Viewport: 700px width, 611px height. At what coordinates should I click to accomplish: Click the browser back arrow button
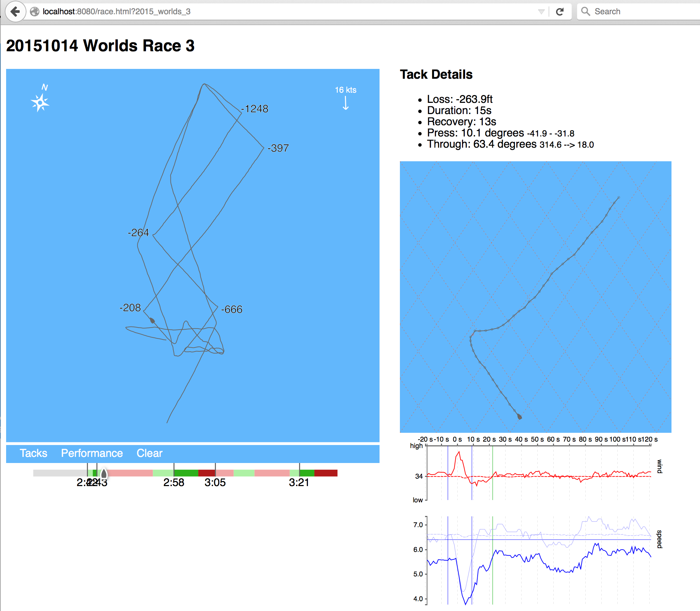coord(15,12)
